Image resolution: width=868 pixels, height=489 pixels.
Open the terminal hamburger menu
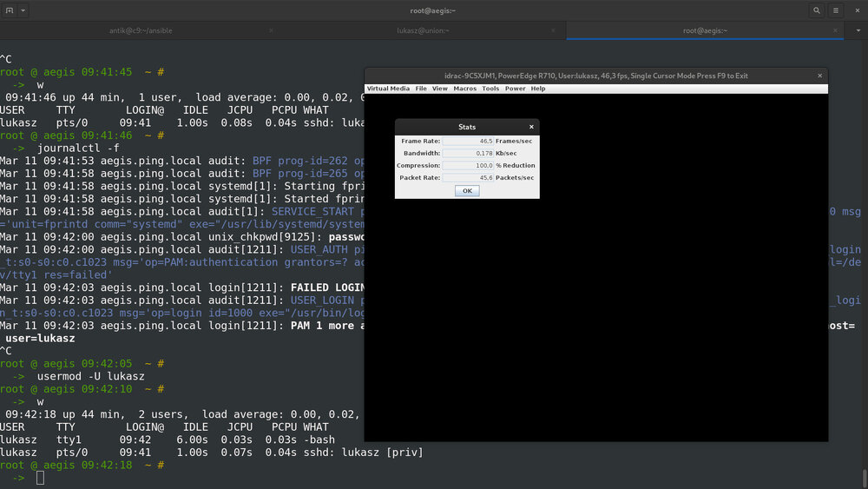tap(836, 10)
